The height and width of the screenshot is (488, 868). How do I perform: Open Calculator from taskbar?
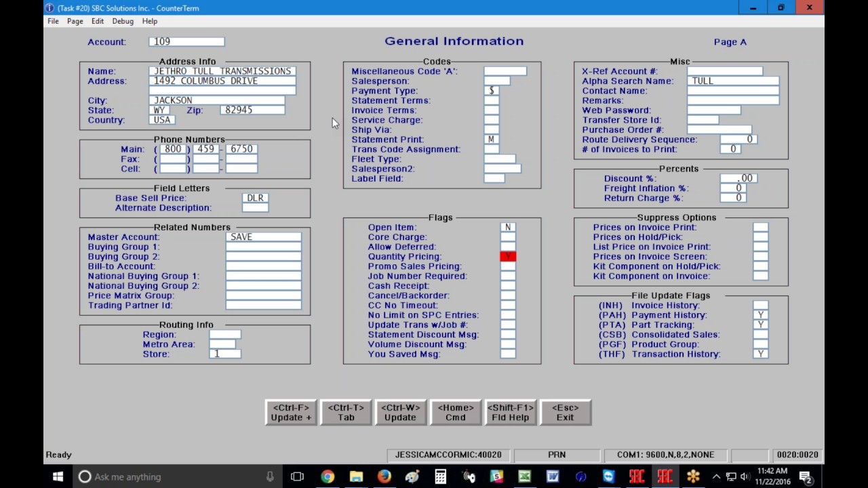click(441, 476)
